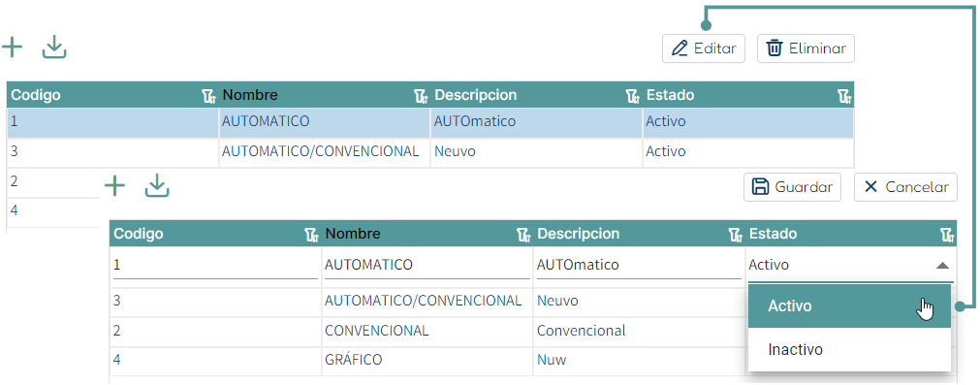Click the Cancelar button

905,187
